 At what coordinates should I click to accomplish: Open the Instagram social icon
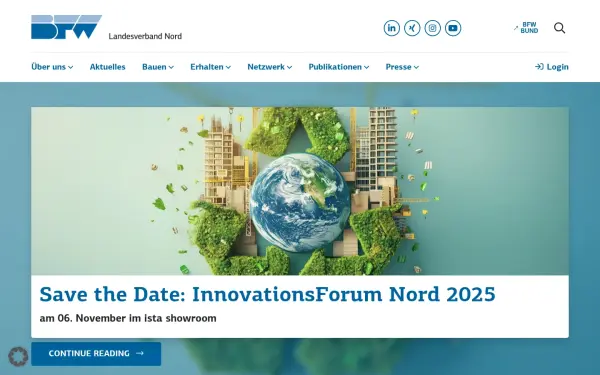[432, 28]
